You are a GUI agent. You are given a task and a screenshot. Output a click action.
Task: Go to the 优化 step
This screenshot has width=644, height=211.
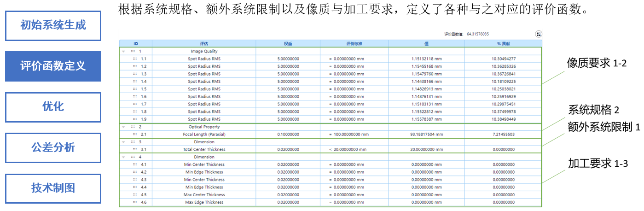[53, 107]
